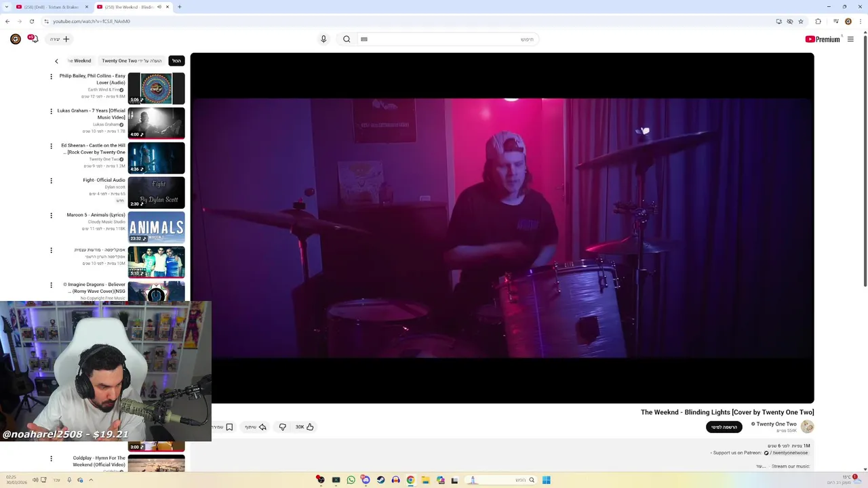Image resolution: width=868 pixels, height=488 pixels.
Task: Open options menu for Fight Official Audio
Action: [51, 181]
